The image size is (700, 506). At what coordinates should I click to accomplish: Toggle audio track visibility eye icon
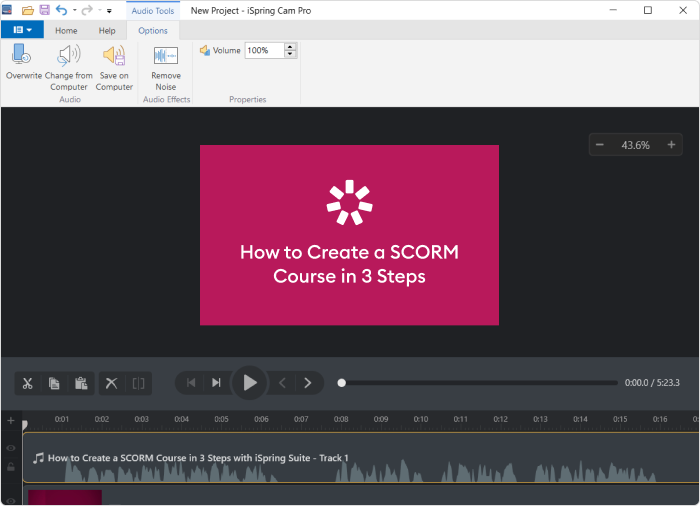pyautogui.click(x=11, y=448)
